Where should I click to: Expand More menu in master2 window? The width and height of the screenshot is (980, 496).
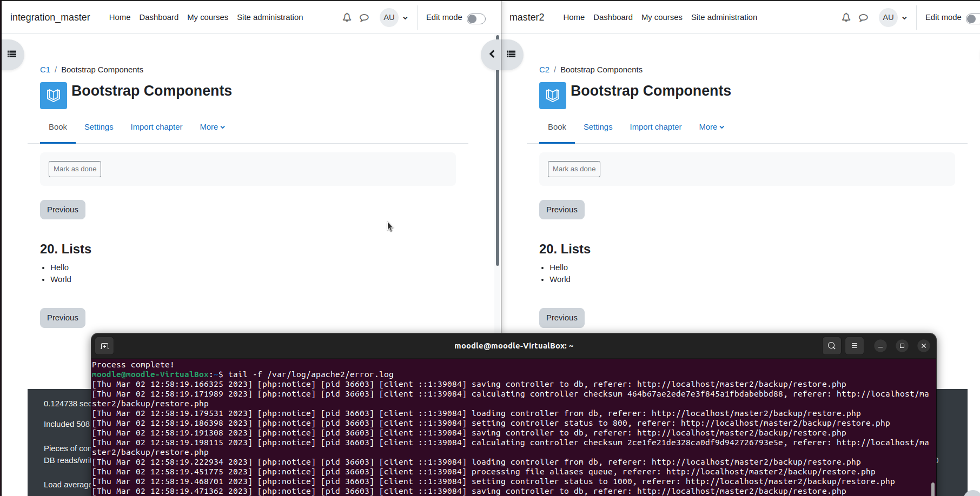click(x=711, y=127)
